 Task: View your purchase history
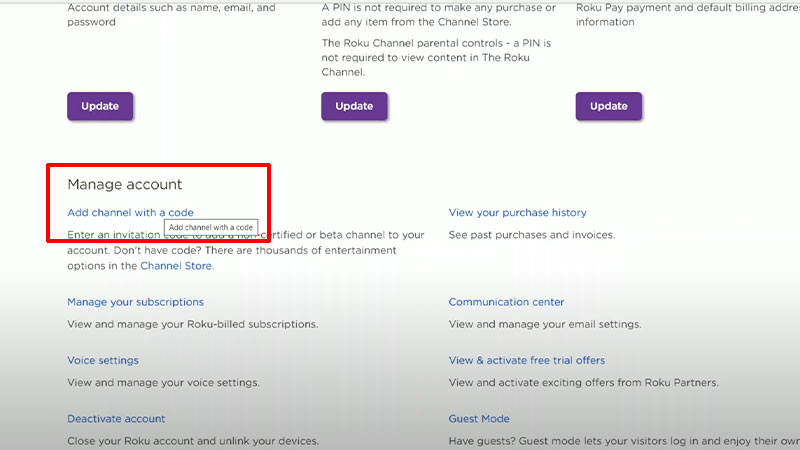[517, 213]
